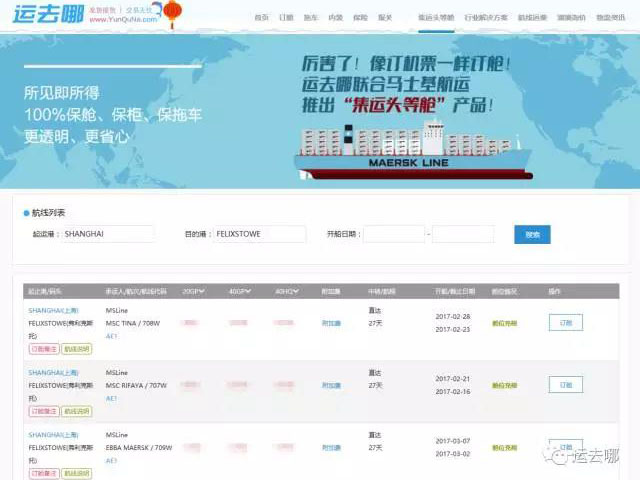The width and height of the screenshot is (640, 480).
Task: Click red 订舱备注 tag in first row
Action: [x=44, y=349]
